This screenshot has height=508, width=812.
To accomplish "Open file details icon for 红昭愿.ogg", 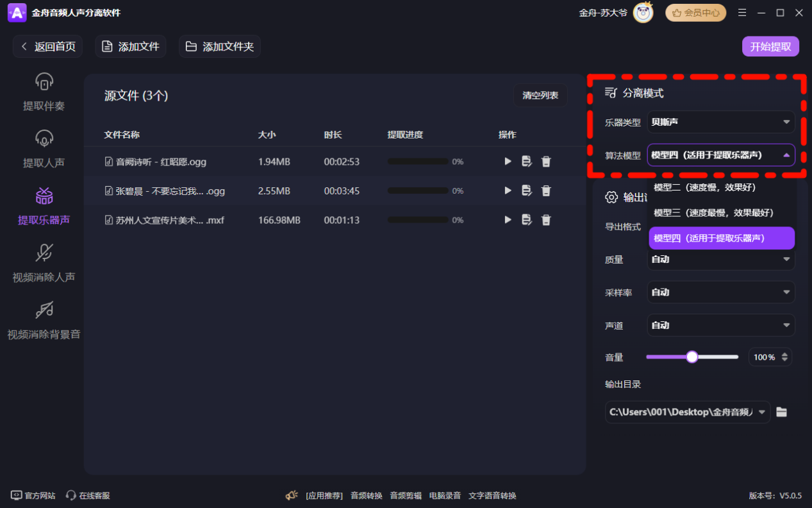I will click(527, 162).
